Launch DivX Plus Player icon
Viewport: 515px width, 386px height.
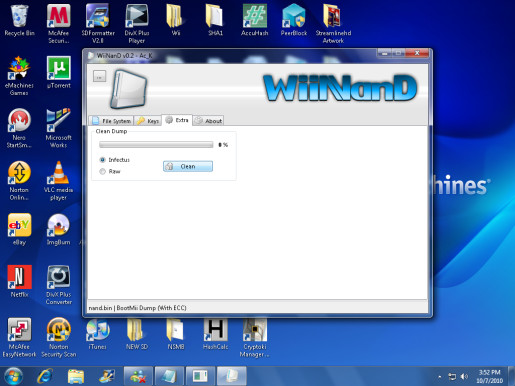click(137, 24)
